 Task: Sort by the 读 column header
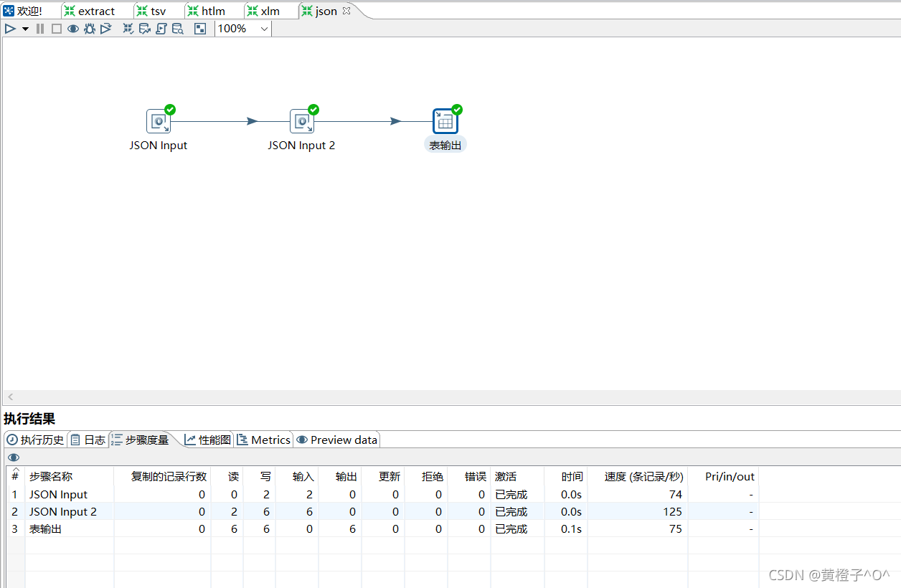(x=227, y=476)
